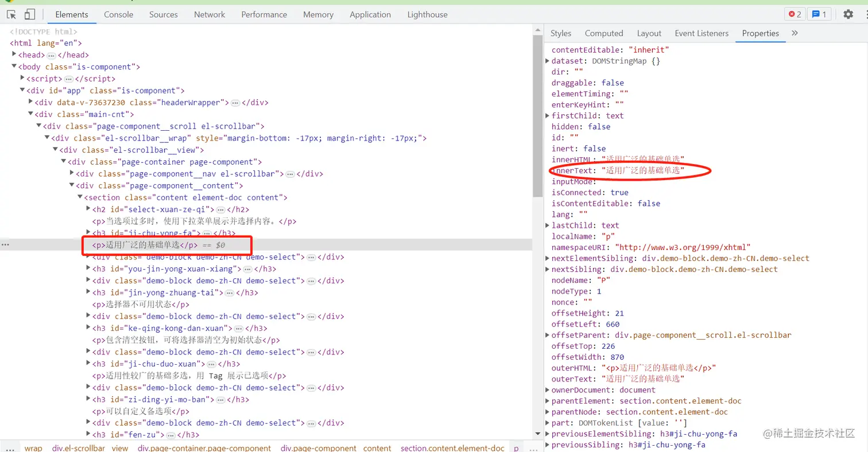Collapse the main-cnt div node
Screen dimensions: 868x452
(x=30, y=114)
